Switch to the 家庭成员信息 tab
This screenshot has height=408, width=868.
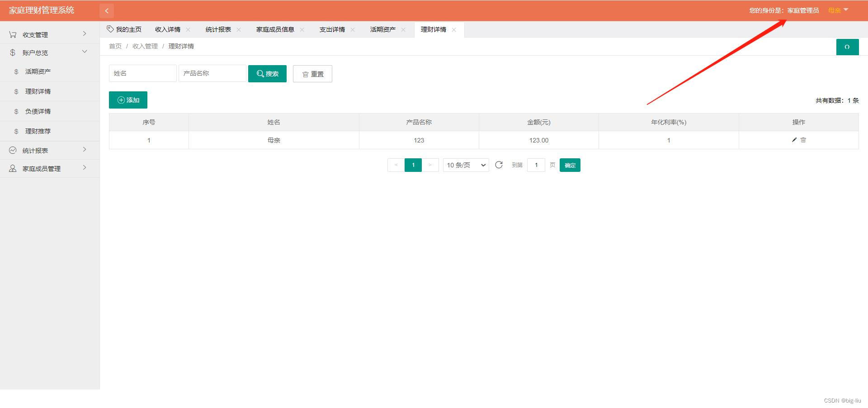tap(275, 29)
